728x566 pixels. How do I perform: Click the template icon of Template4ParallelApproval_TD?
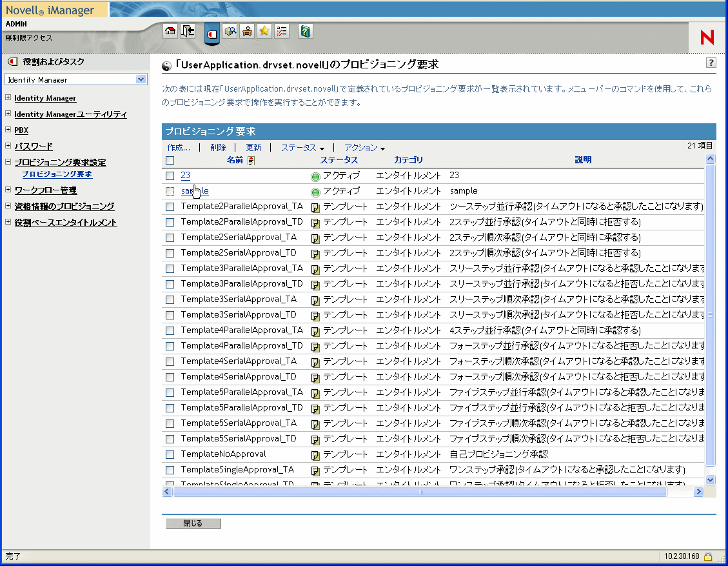[315, 347]
